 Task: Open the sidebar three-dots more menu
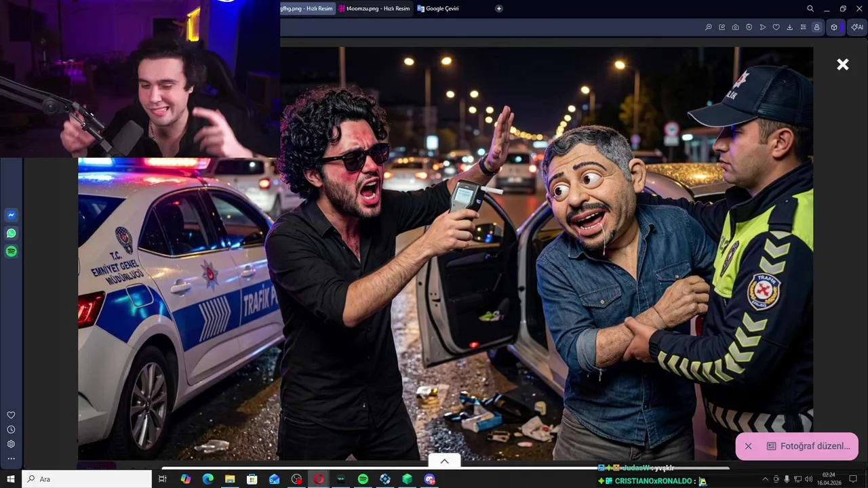click(x=11, y=459)
